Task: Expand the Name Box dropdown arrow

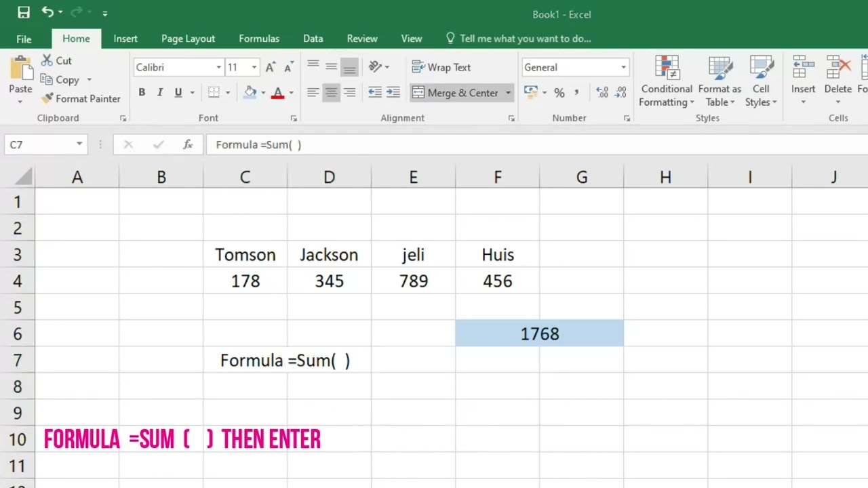Action: point(79,144)
